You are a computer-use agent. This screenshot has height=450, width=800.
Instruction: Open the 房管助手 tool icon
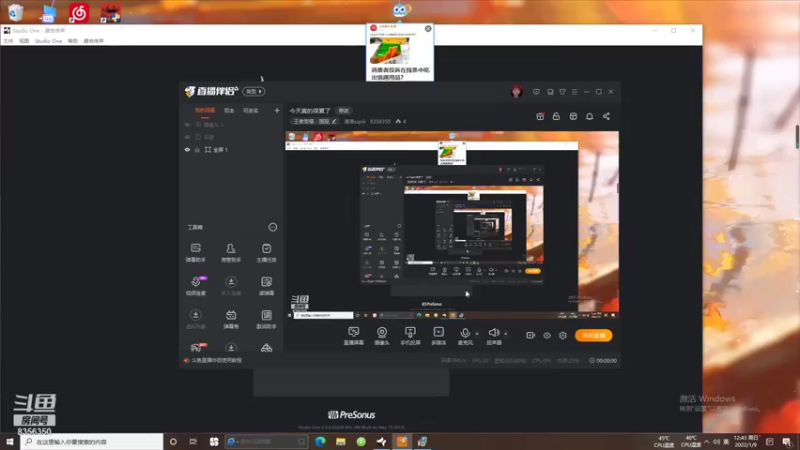coord(231,252)
